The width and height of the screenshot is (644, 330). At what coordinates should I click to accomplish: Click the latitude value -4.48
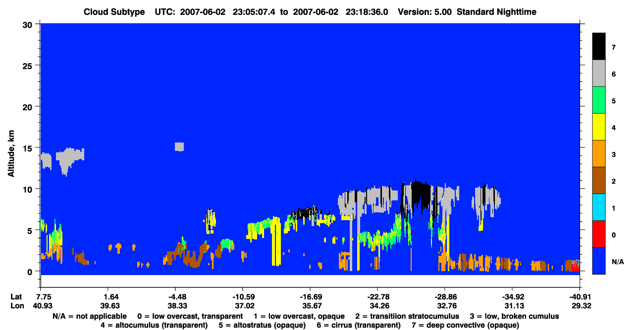coord(175,297)
